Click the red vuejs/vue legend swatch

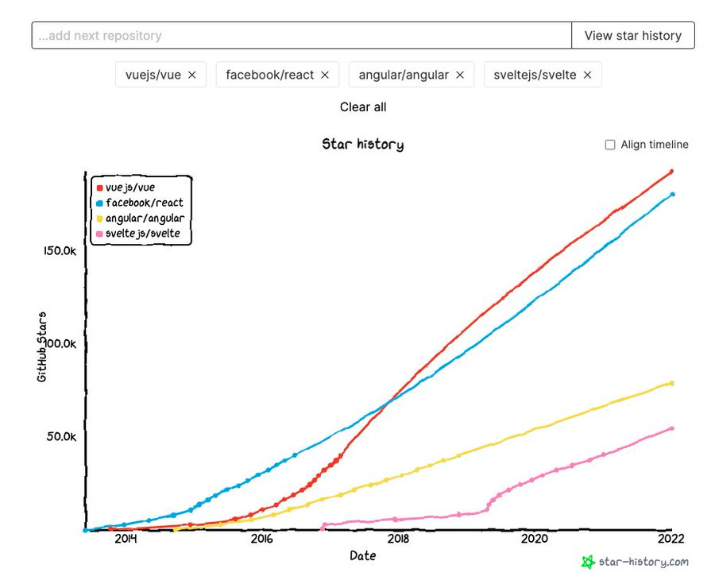[x=100, y=188]
